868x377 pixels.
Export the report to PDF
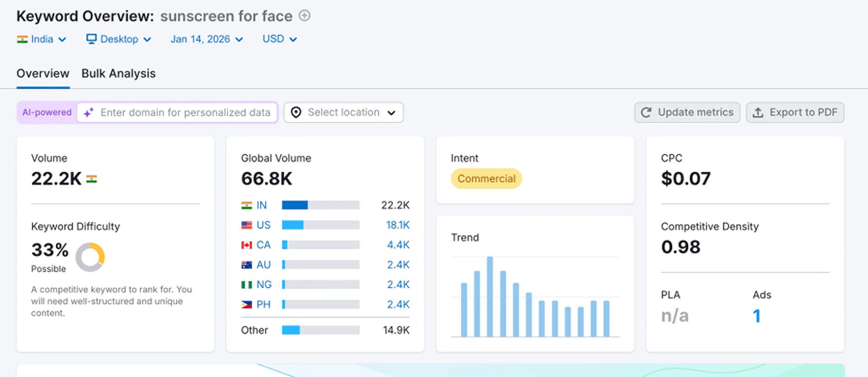[x=795, y=113]
